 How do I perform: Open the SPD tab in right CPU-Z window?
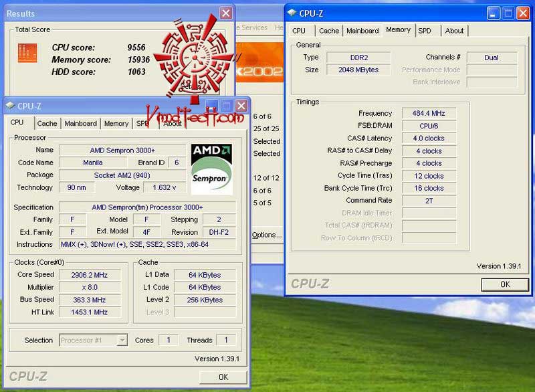(x=425, y=31)
